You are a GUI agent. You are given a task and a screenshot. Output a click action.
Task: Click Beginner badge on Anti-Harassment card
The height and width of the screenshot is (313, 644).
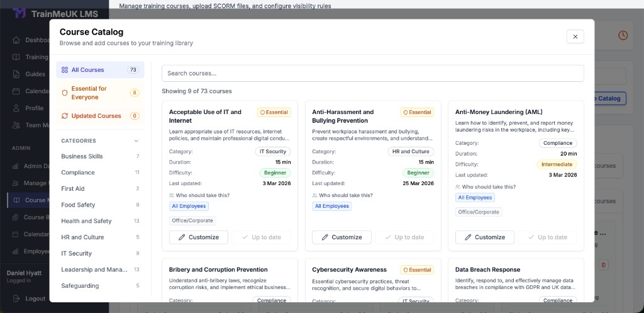(x=418, y=173)
